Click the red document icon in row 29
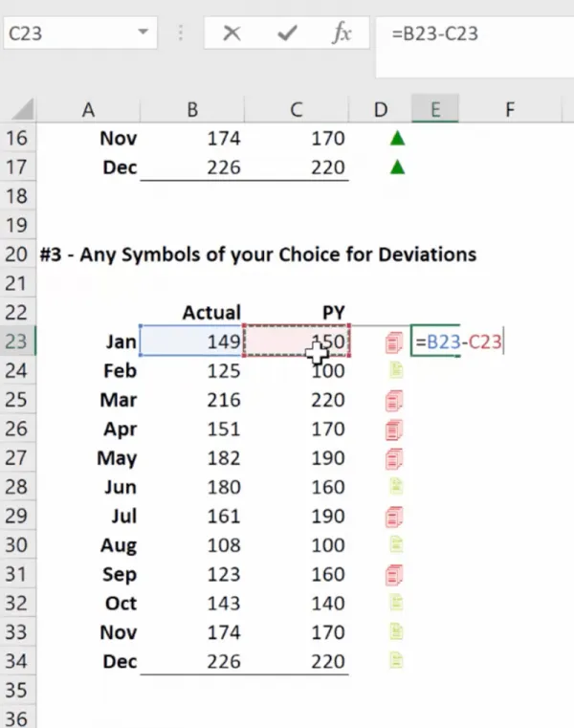Image resolution: width=574 pixels, height=728 pixels. pyautogui.click(x=395, y=517)
